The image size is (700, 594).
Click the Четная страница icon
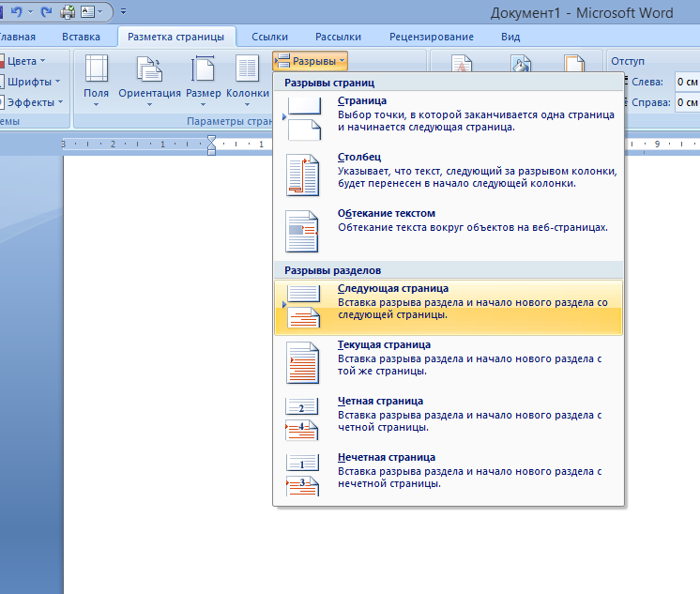[302, 419]
